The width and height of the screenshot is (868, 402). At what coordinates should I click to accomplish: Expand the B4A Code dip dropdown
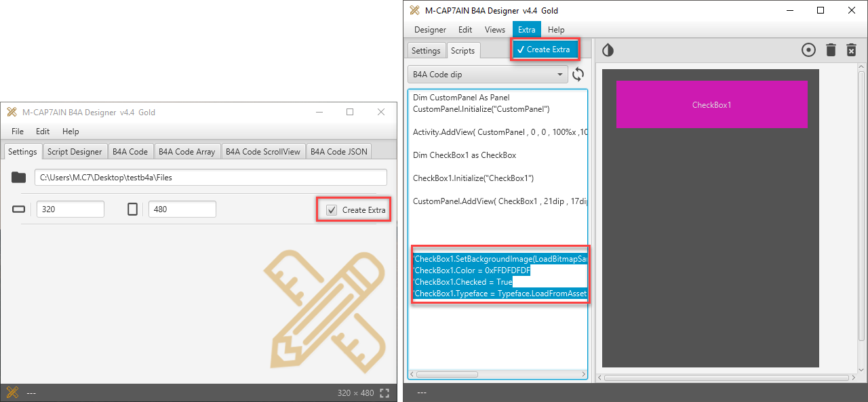488,75
